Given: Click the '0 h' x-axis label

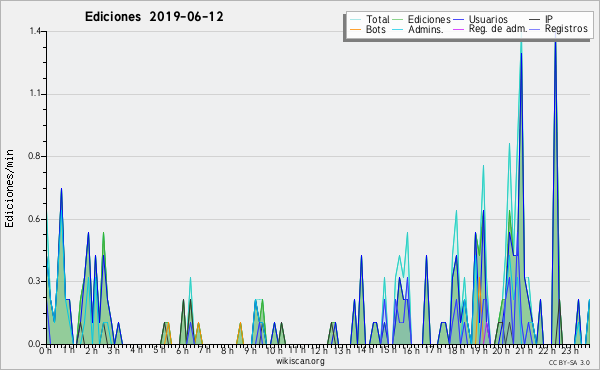Looking at the screenshot, I should (x=45, y=351).
